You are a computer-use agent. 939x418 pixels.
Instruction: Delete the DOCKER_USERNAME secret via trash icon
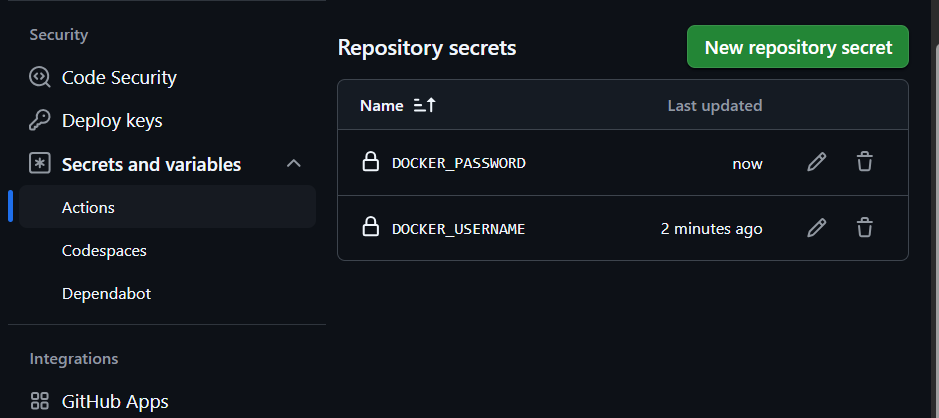click(x=864, y=228)
